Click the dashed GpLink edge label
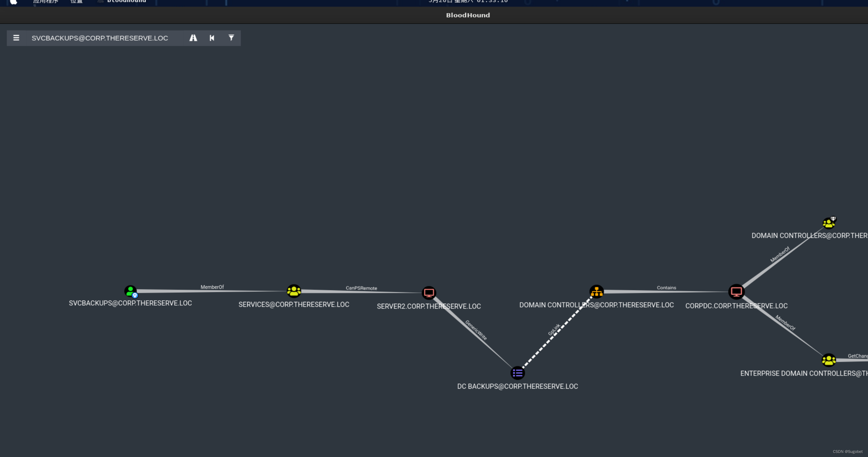Image resolution: width=868 pixels, height=457 pixels. [554, 329]
